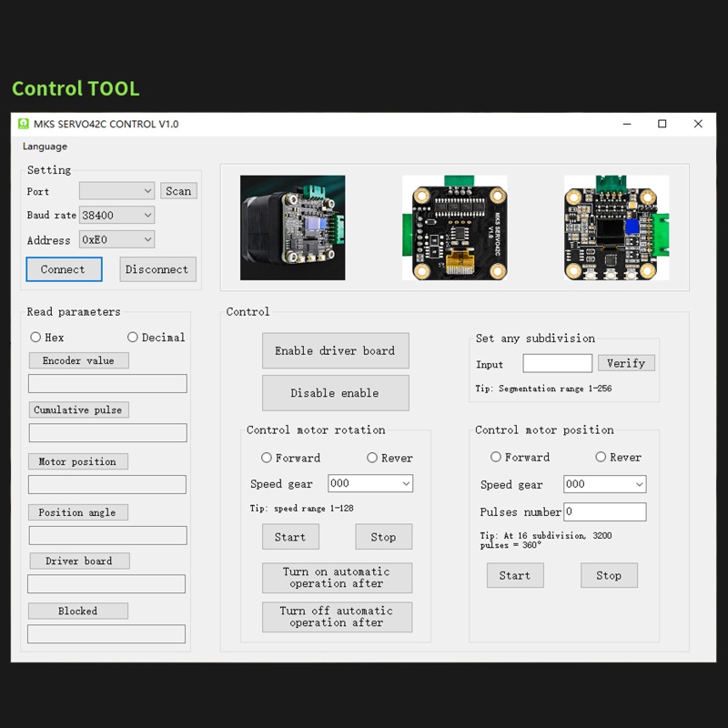Click the MKS SERVO42C title bar icon
This screenshot has height=728, width=728.
click(25, 124)
